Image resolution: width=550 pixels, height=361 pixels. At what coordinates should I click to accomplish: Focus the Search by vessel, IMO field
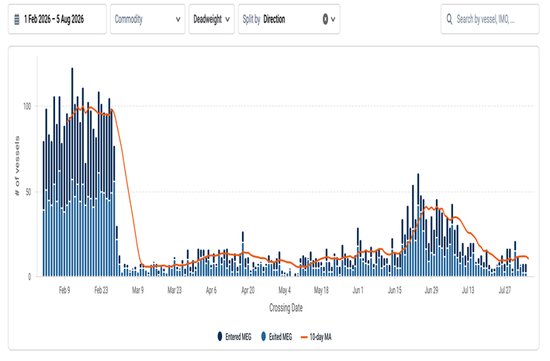[490, 19]
